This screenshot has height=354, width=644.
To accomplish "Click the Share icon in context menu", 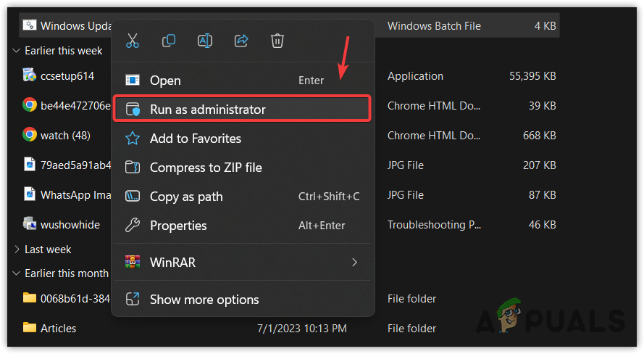I will click(241, 41).
